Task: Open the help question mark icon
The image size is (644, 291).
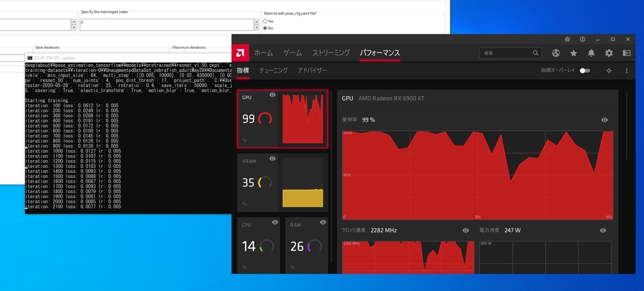Action: point(582,39)
